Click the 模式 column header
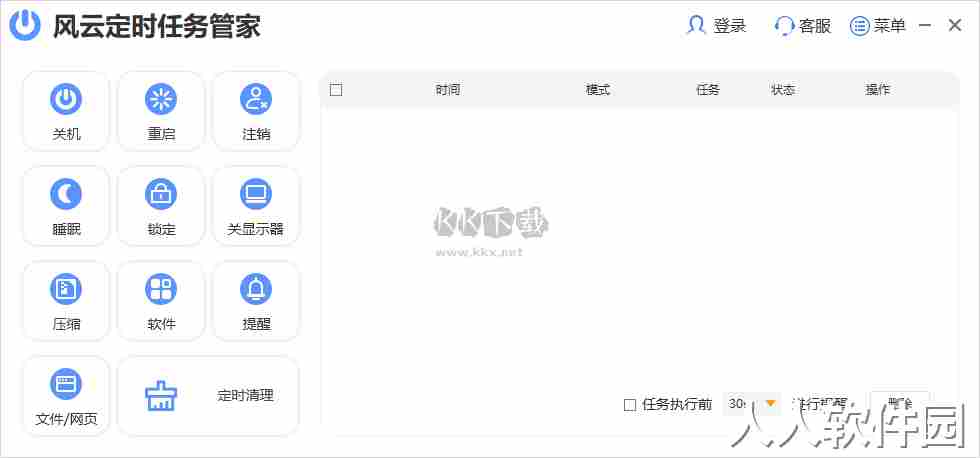The image size is (980, 458). [598, 90]
